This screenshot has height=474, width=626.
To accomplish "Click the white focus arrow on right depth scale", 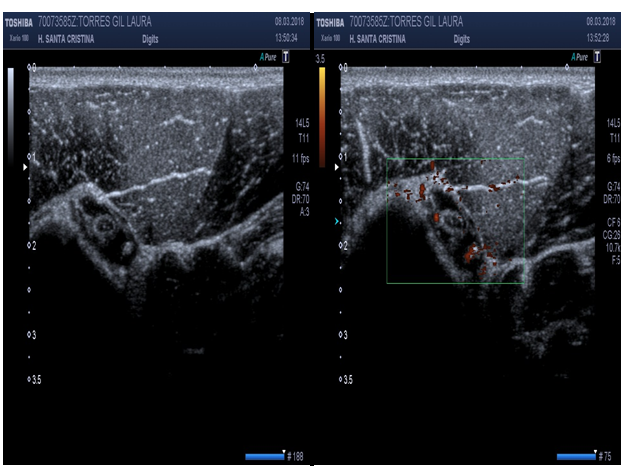I will click(337, 168).
